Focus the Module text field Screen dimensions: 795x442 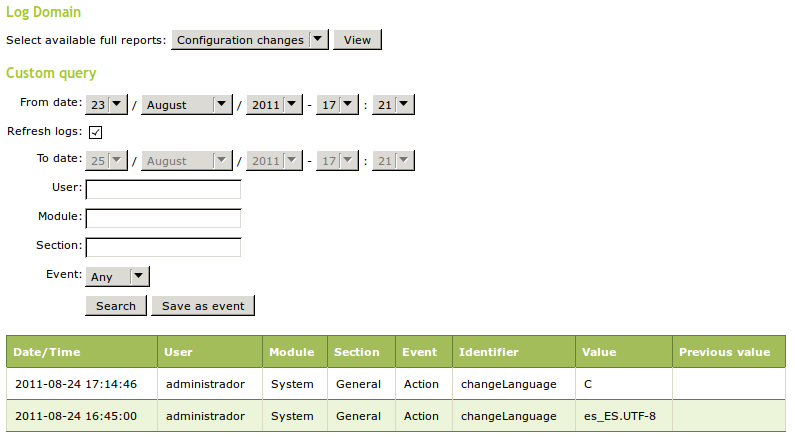163,218
